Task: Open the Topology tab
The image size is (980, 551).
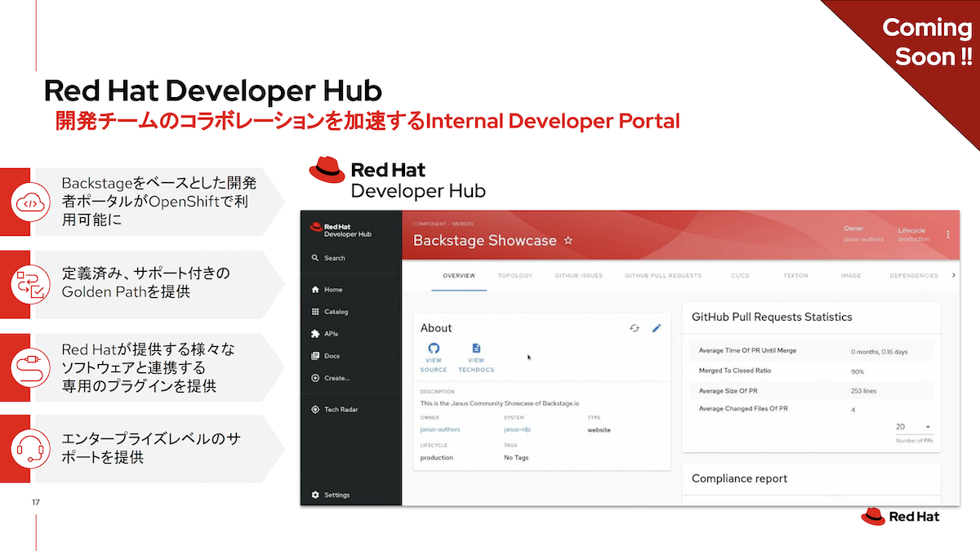Action: [x=515, y=276]
